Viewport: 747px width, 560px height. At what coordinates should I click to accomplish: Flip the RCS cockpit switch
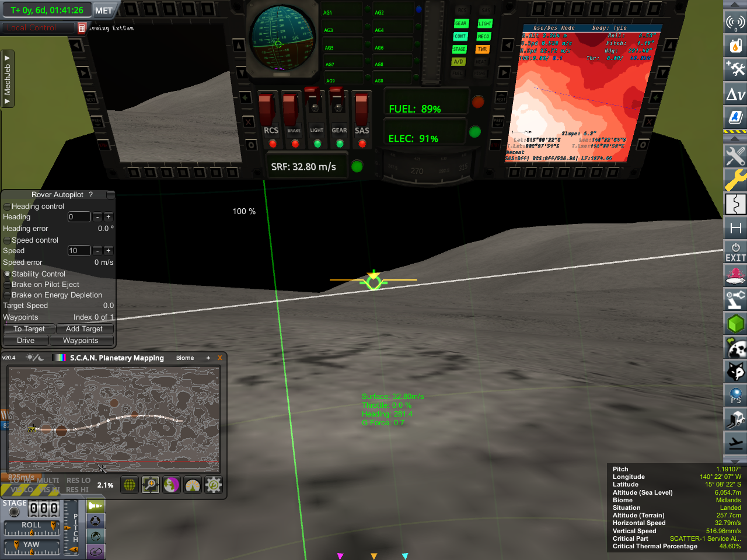tap(267, 109)
